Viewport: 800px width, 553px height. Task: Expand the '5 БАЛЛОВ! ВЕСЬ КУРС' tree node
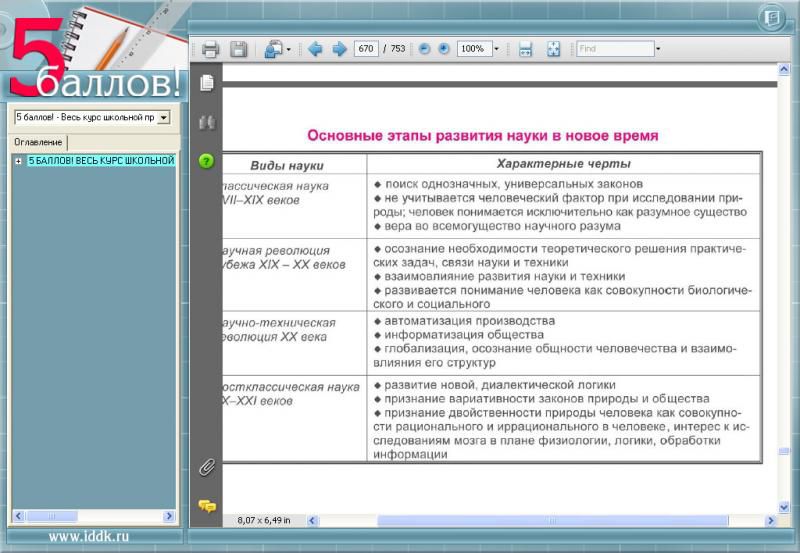pyautogui.click(x=18, y=161)
